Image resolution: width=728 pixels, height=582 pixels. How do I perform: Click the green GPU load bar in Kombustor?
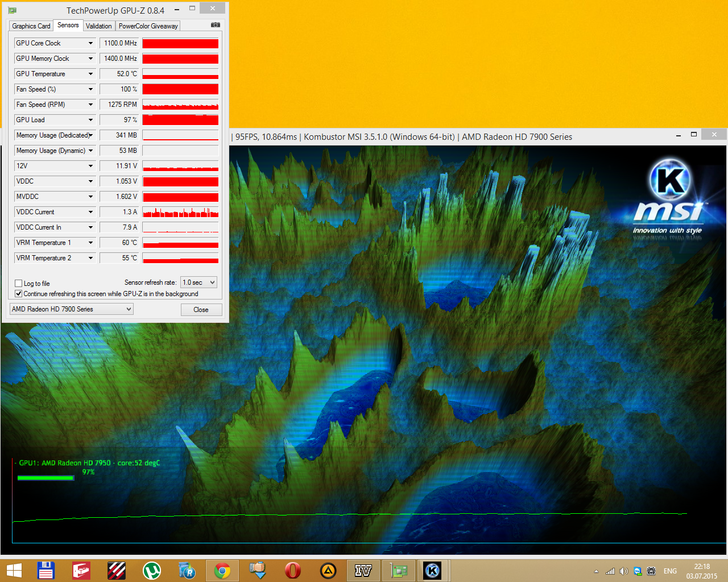pos(45,478)
